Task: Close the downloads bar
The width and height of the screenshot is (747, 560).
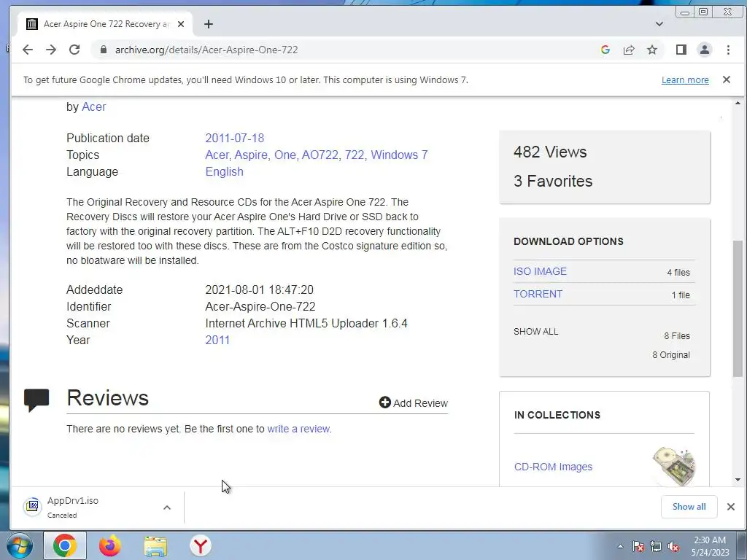Action: pyautogui.click(x=731, y=507)
